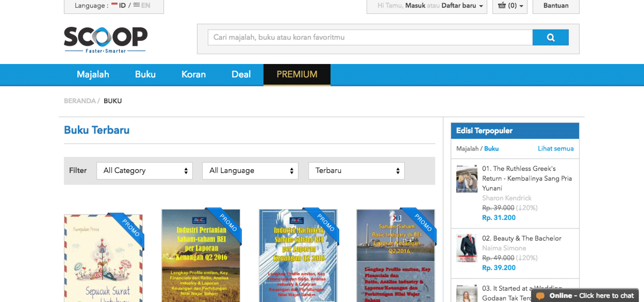This screenshot has width=644, height=302.
Task: Open the PREMIUM tab
Action: pos(297,75)
